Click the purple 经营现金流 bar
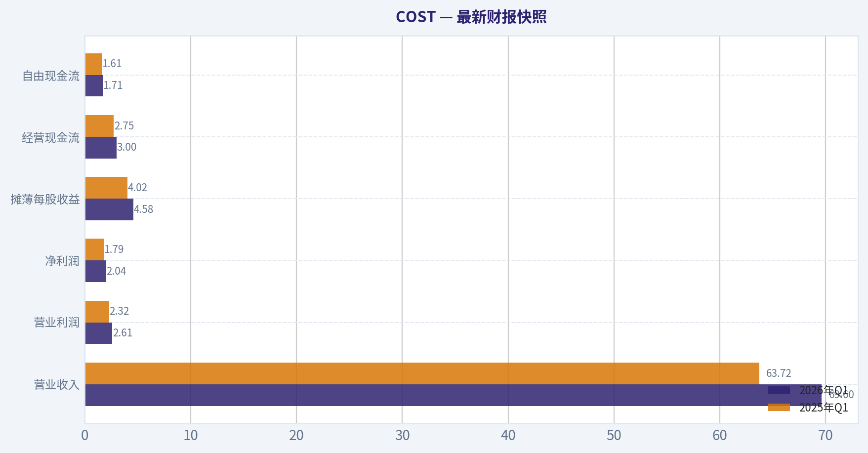The image size is (868, 453). (101, 148)
